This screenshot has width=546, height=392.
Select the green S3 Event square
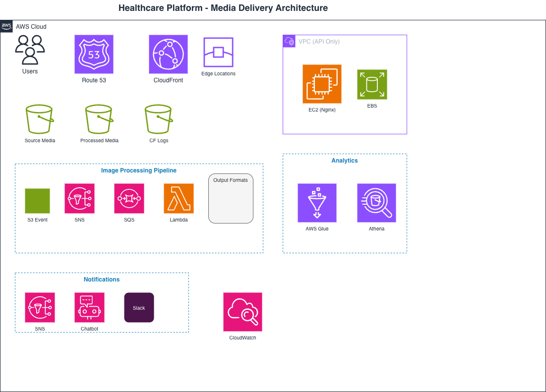click(37, 201)
